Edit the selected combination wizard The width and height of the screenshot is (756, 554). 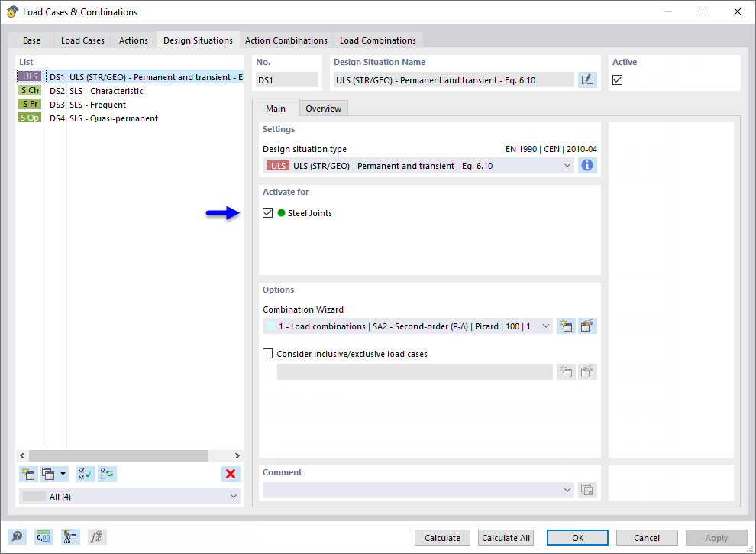coord(587,326)
